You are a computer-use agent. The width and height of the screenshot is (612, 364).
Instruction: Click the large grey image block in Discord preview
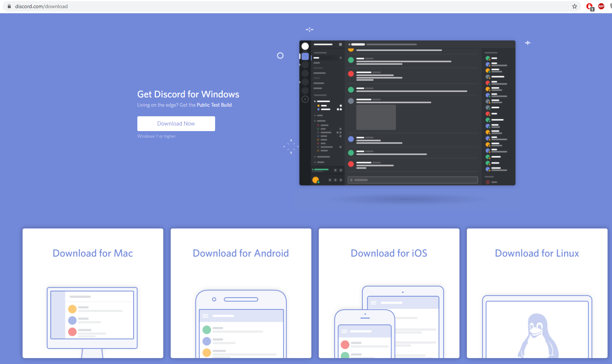[376, 117]
